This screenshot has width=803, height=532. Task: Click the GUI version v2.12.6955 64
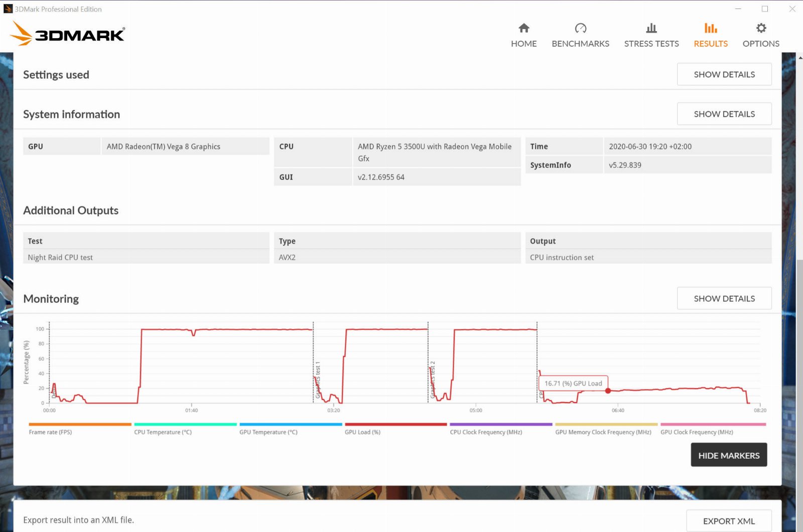point(381,177)
